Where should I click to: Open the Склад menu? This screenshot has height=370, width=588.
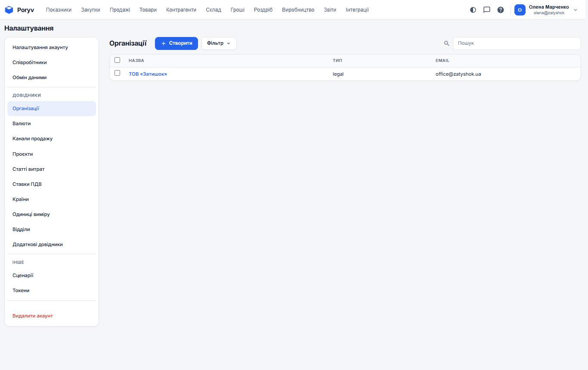pyautogui.click(x=214, y=10)
